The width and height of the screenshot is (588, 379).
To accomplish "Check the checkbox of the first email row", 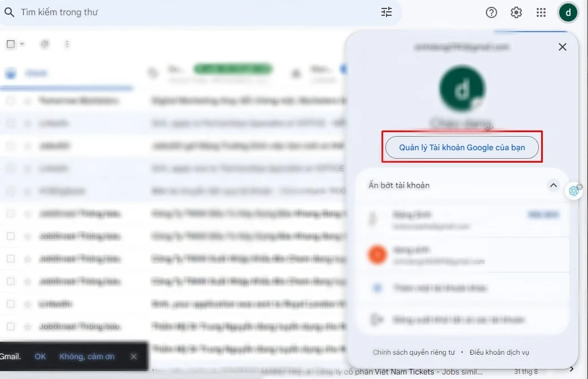I will pos(11,101).
